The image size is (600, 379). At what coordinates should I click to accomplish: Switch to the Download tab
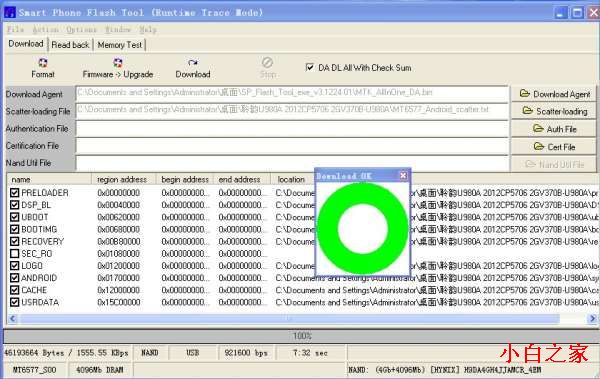coord(26,44)
